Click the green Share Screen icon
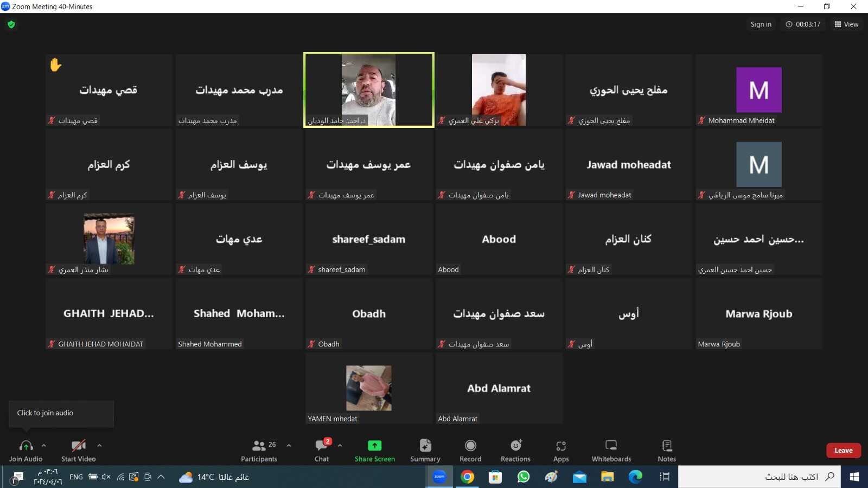This screenshot has height=488, width=868. pyautogui.click(x=374, y=446)
